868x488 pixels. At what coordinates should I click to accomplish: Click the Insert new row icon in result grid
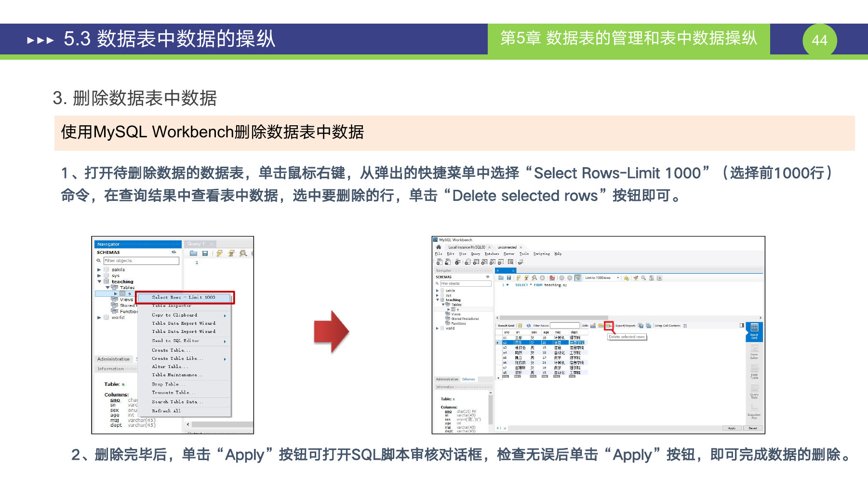point(601,326)
